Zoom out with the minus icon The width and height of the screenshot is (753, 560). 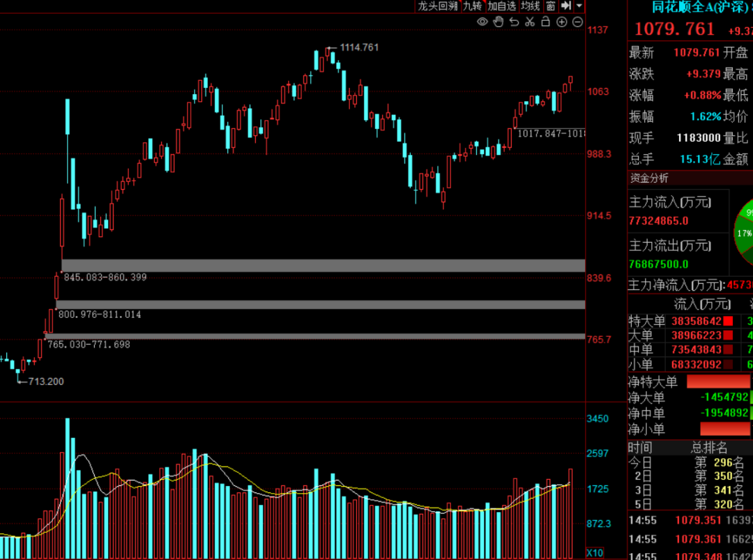[577, 22]
